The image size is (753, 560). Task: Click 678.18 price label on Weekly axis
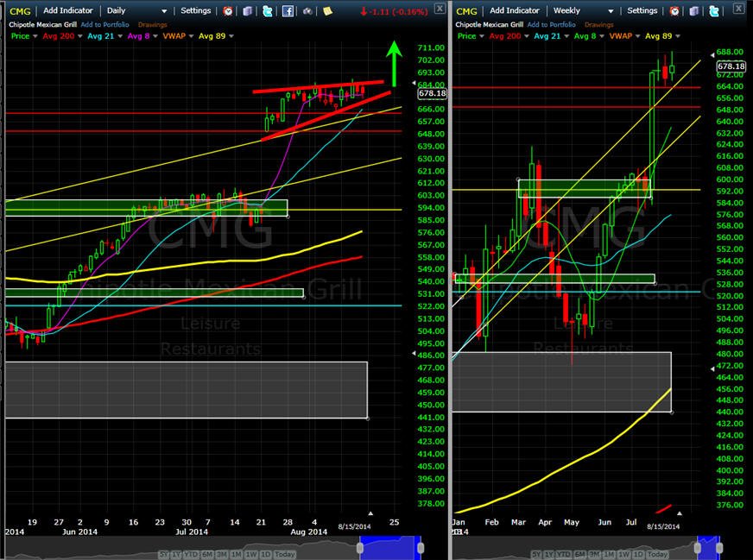tap(731, 66)
